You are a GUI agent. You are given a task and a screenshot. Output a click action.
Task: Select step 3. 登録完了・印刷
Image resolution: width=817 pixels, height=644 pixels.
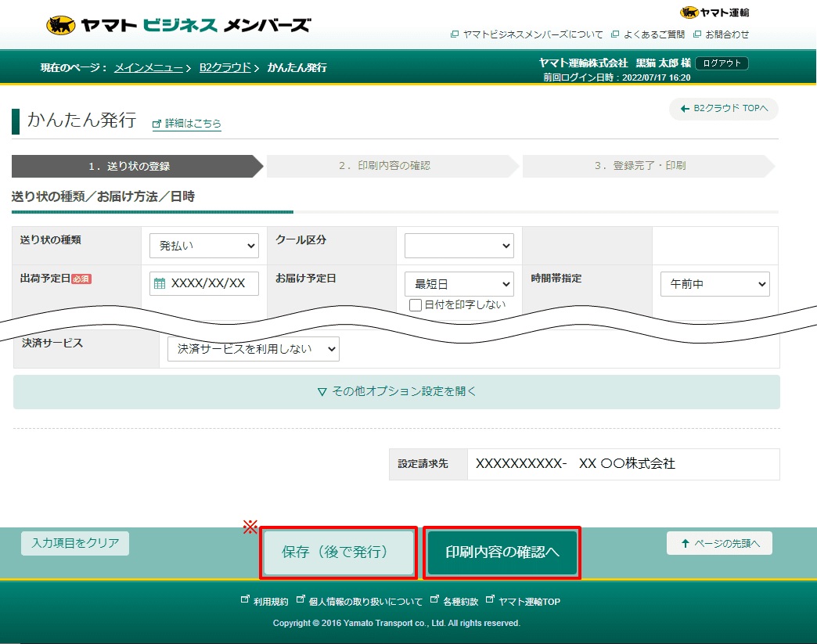click(x=648, y=166)
